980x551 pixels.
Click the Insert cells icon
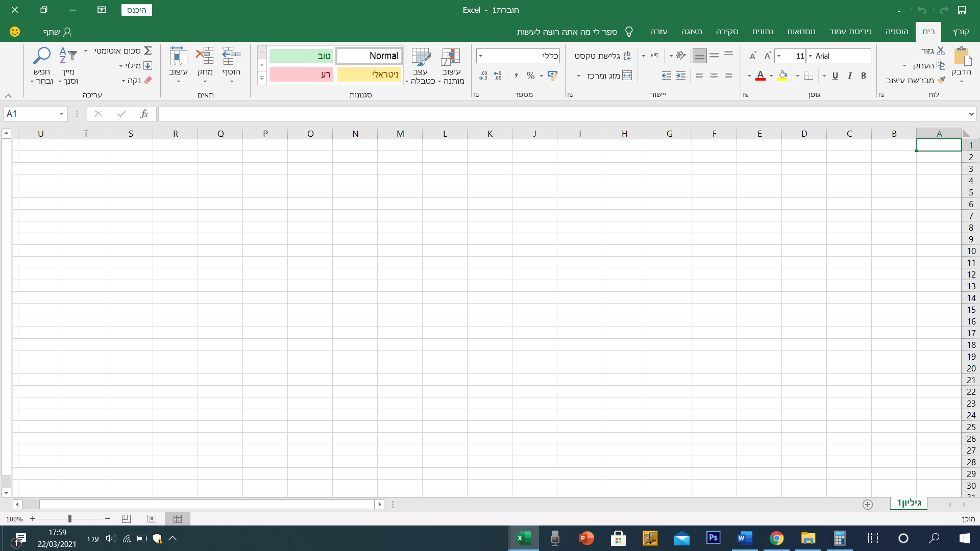click(231, 56)
